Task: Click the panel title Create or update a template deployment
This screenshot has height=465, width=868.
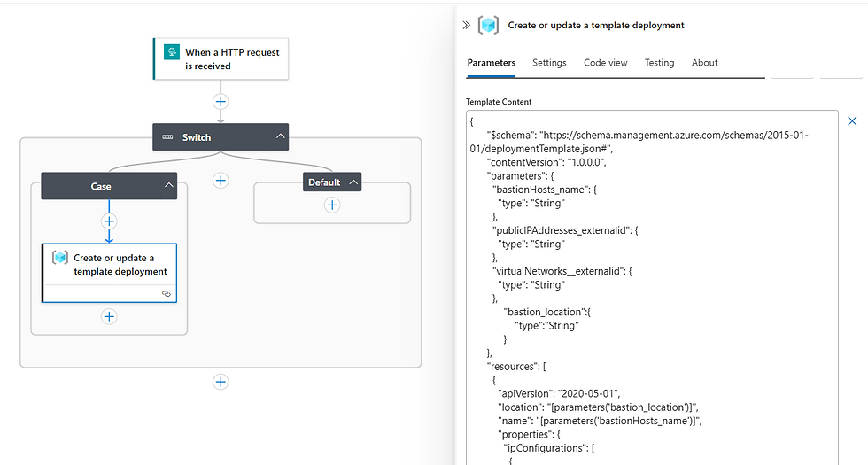Action: 596,25
